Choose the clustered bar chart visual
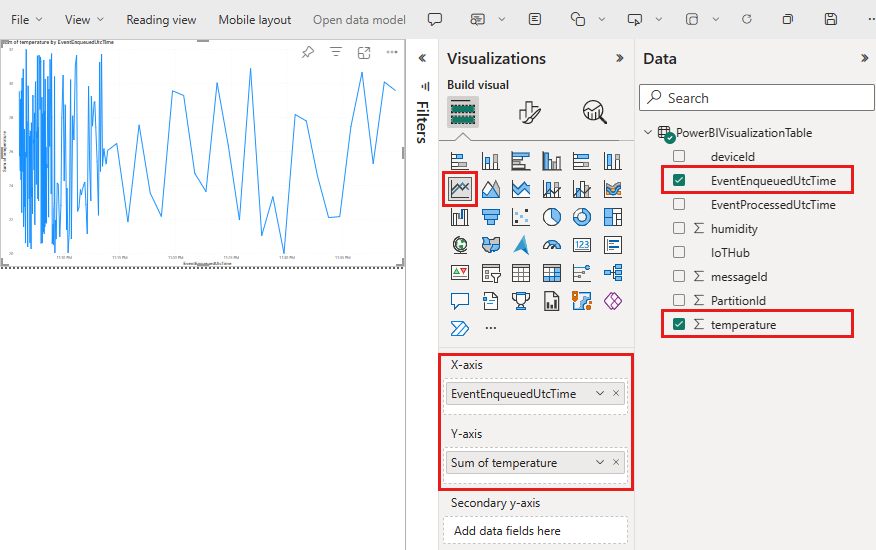876x550 pixels. (521, 162)
